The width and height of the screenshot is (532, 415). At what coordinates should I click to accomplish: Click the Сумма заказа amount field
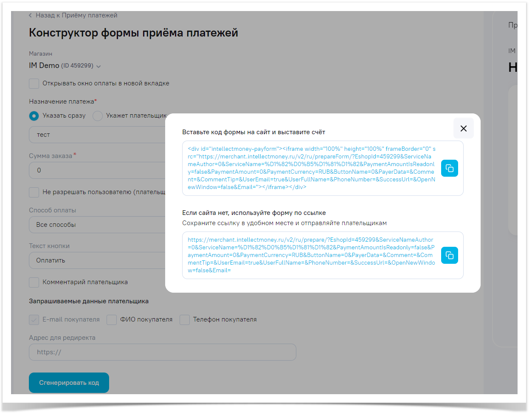pyautogui.click(x=98, y=170)
